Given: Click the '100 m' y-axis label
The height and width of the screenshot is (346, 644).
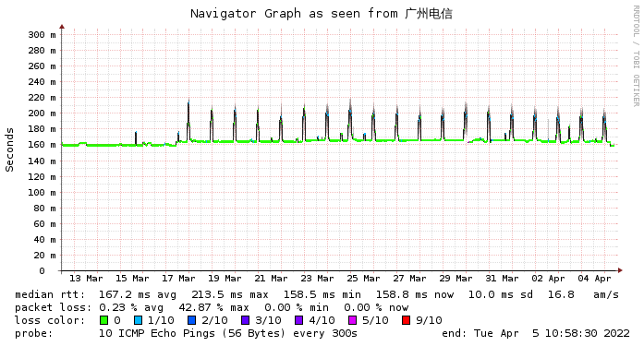Looking at the screenshot, I should tap(42, 193).
